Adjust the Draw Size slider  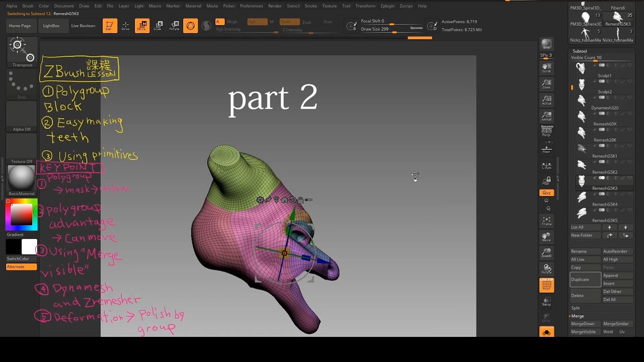386,31
